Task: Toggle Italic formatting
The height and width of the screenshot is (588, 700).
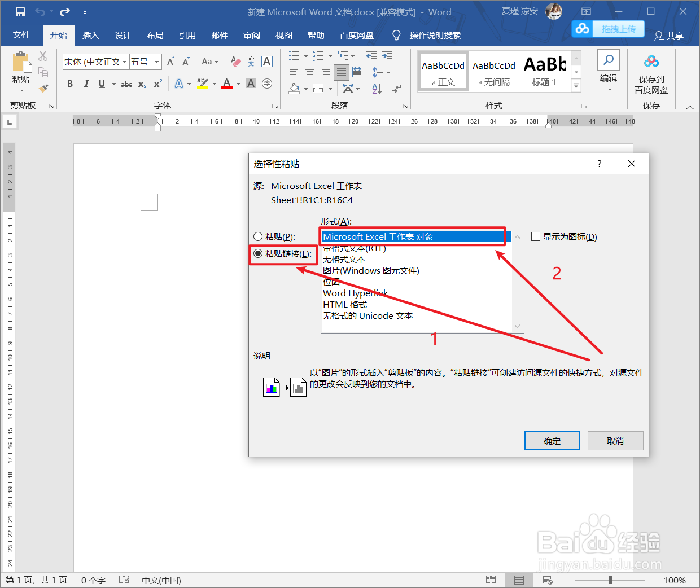Action: click(x=86, y=84)
